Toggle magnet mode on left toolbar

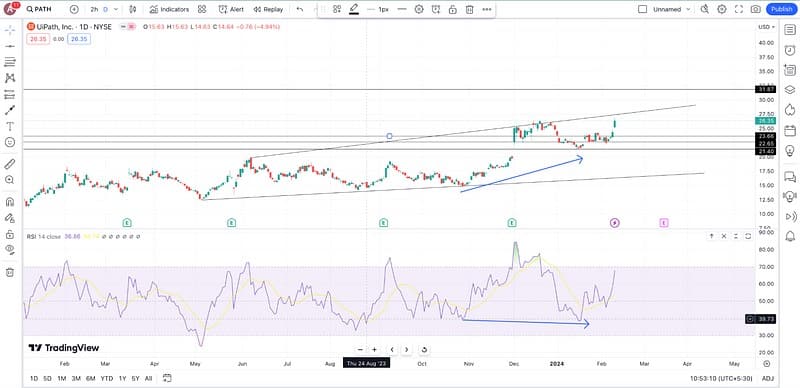[10, 202]
